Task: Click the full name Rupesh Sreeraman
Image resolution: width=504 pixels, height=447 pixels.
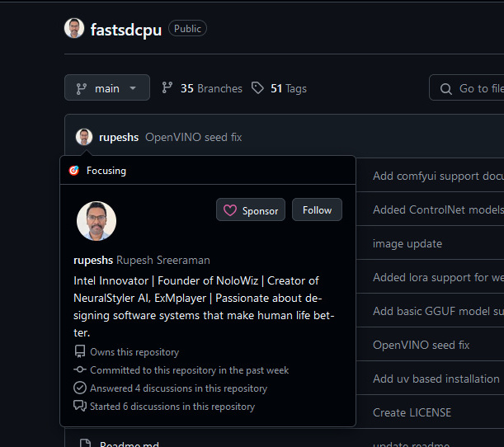Action: (163, 260)
